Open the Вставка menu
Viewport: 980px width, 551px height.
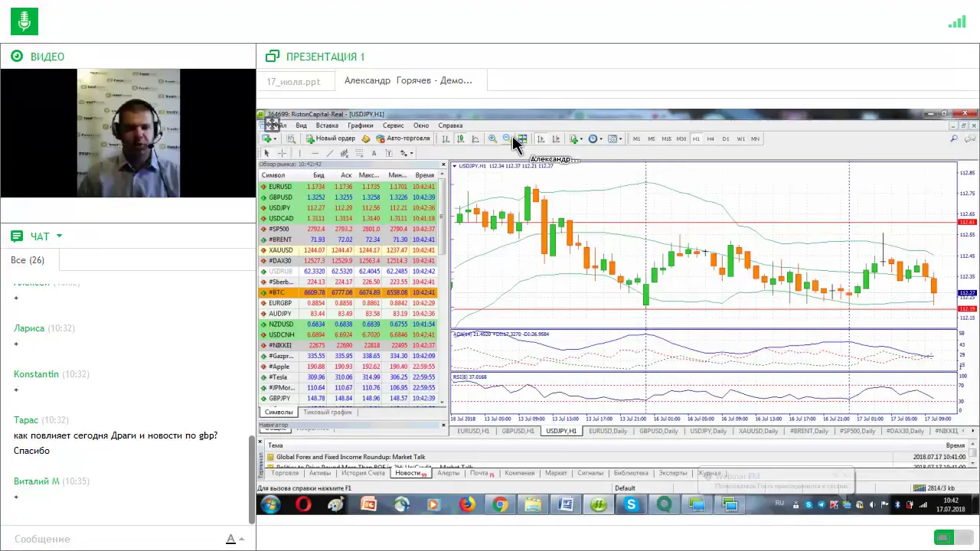point(327,126)
